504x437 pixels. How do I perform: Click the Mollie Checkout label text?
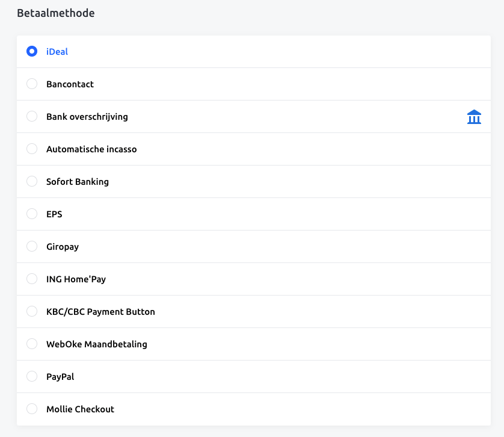click(80, 409)
